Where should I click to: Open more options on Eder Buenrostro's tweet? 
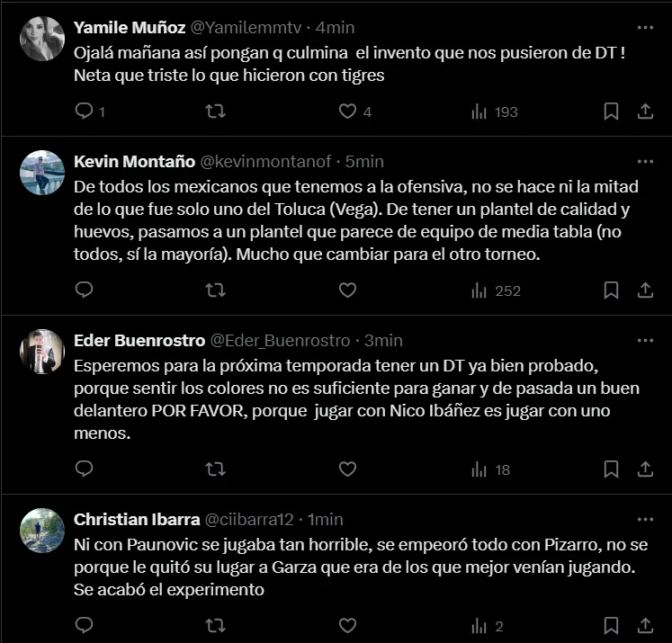(x=645, y=341)
